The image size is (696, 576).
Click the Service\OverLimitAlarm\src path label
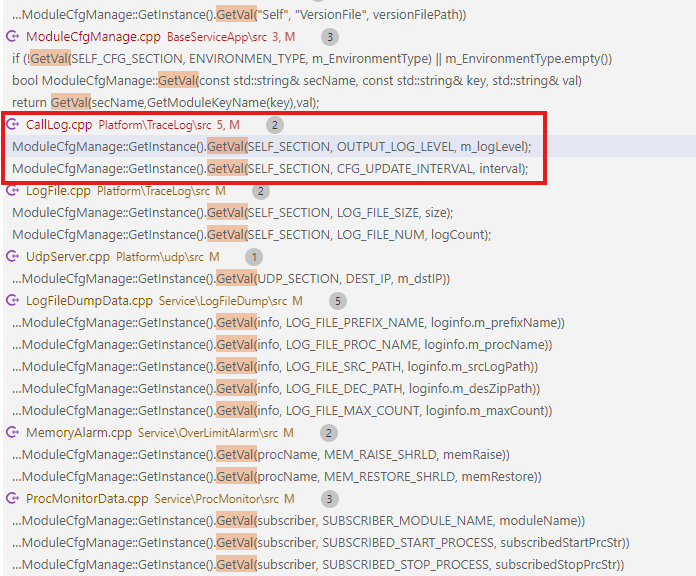coord(208,433)
